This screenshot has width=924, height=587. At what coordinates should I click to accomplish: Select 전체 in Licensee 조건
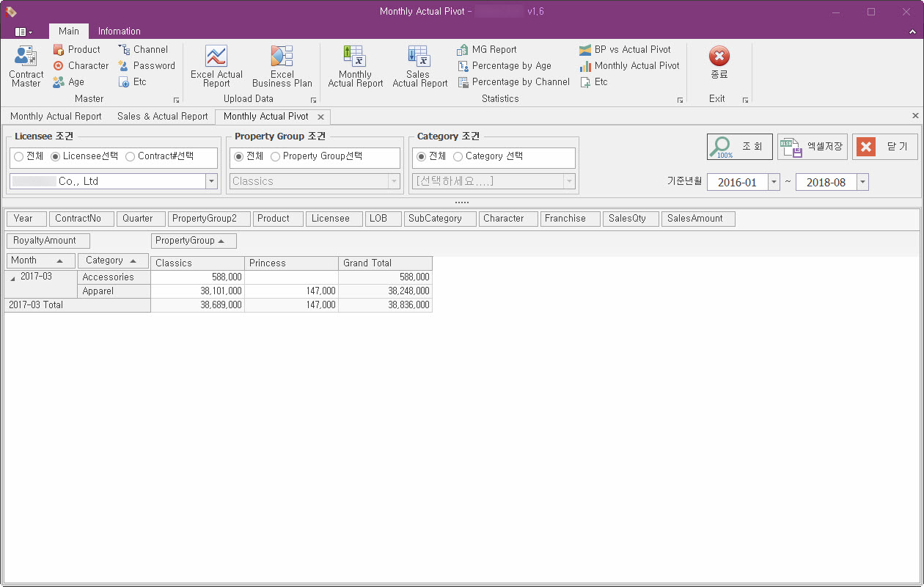point(29,156)
